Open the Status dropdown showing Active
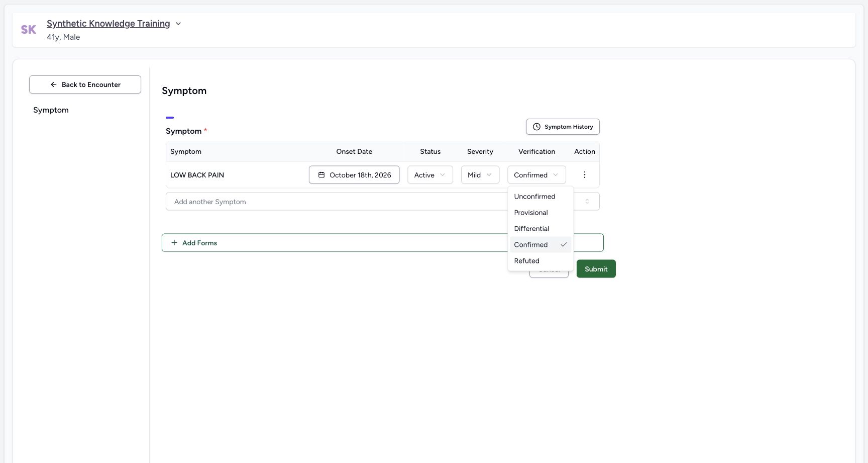This screenshot has height=463, width=868. (x=430, y=175)
